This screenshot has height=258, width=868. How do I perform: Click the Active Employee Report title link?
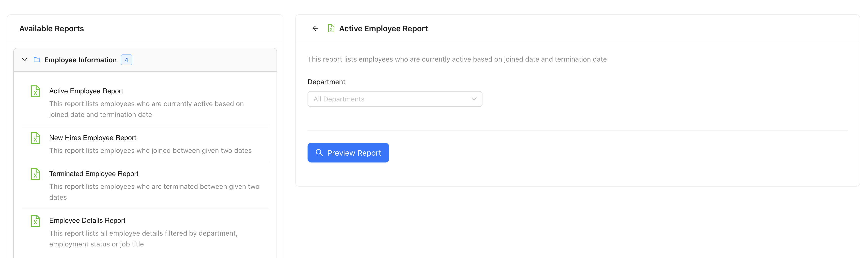point(86,91)
